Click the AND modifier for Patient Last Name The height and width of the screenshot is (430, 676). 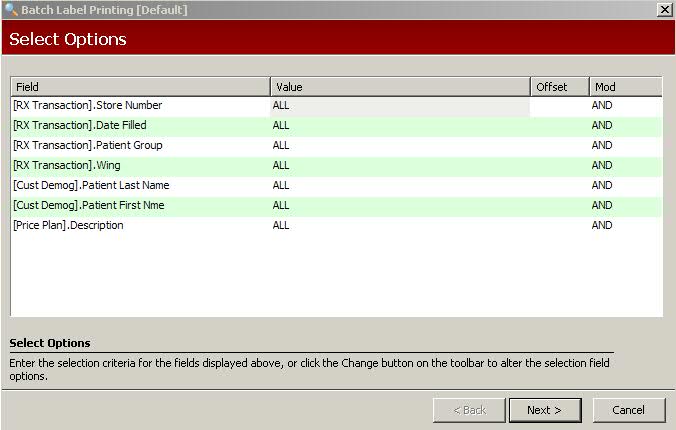[x=602, y=185]
